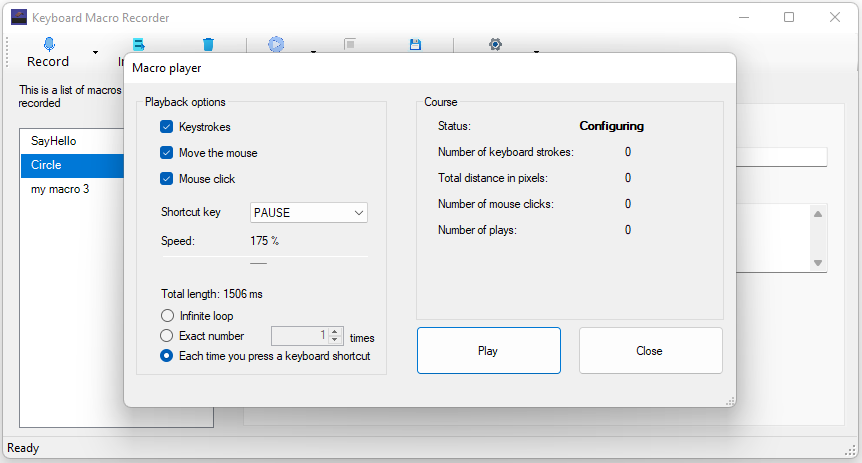Click the save floppy disk icon
The image size is (862, 463).
click(416, 44)
